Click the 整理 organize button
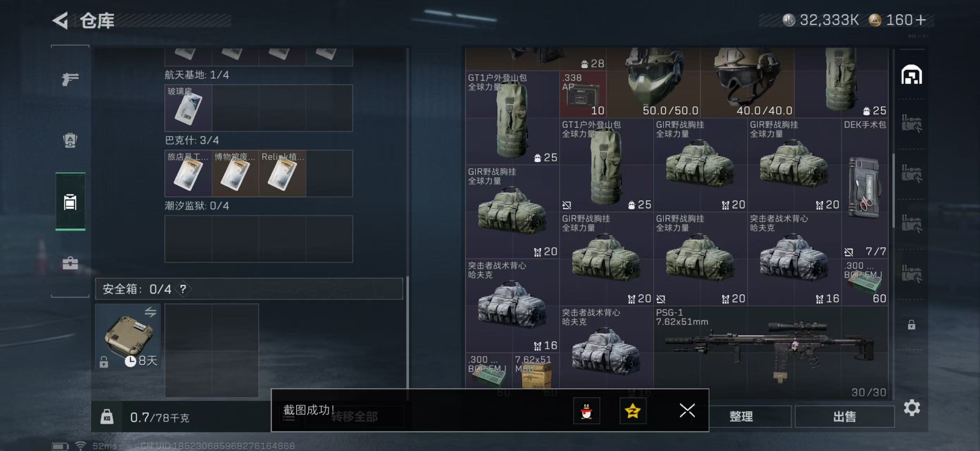Screen dimensions: 980x451 click(741, 416)
